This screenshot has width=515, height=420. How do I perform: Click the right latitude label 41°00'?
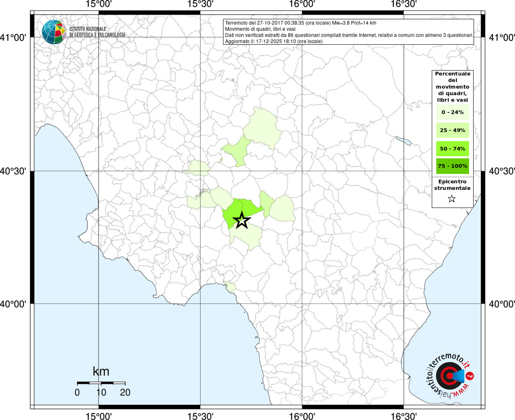click(x=502, y=38)
